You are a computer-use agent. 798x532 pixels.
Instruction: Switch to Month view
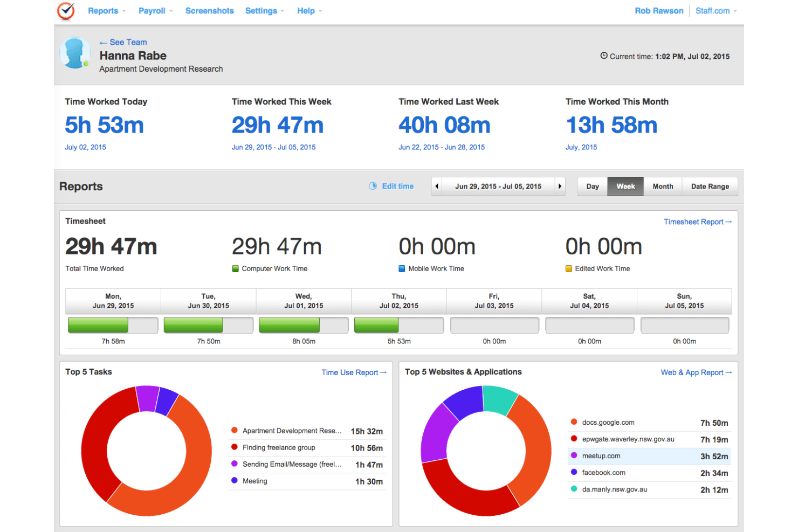coord(663,186)
